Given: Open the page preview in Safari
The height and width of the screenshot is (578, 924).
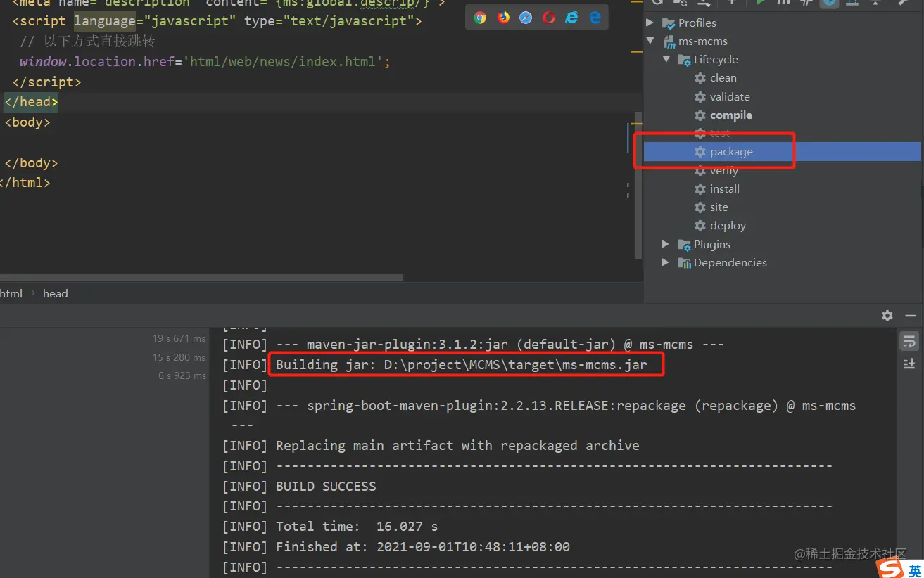Looking at the screenshot, I should click(526, 18).
